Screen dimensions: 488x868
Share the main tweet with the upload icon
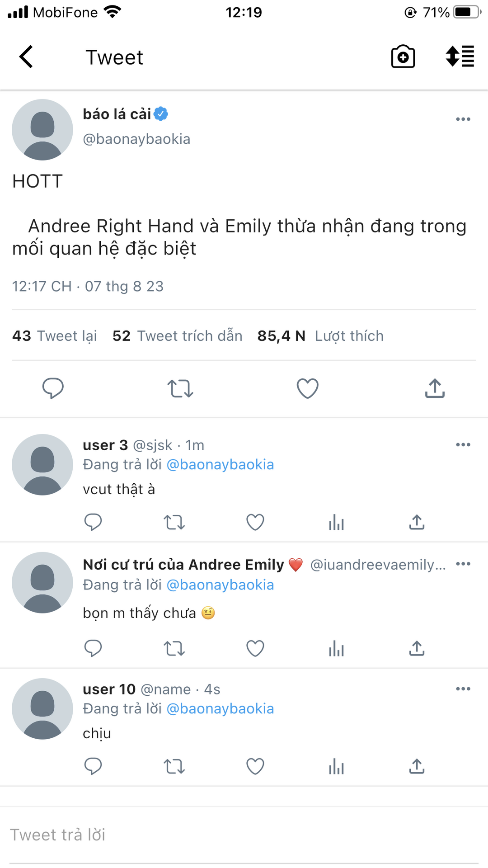435,388
